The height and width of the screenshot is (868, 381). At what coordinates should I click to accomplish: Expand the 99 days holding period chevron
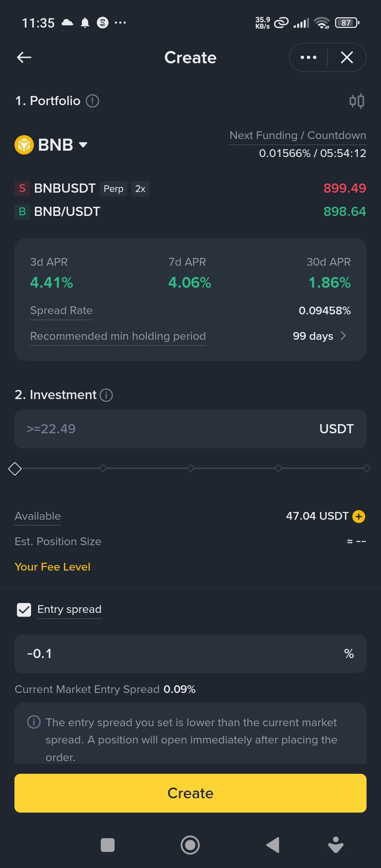tap(343, 336)
